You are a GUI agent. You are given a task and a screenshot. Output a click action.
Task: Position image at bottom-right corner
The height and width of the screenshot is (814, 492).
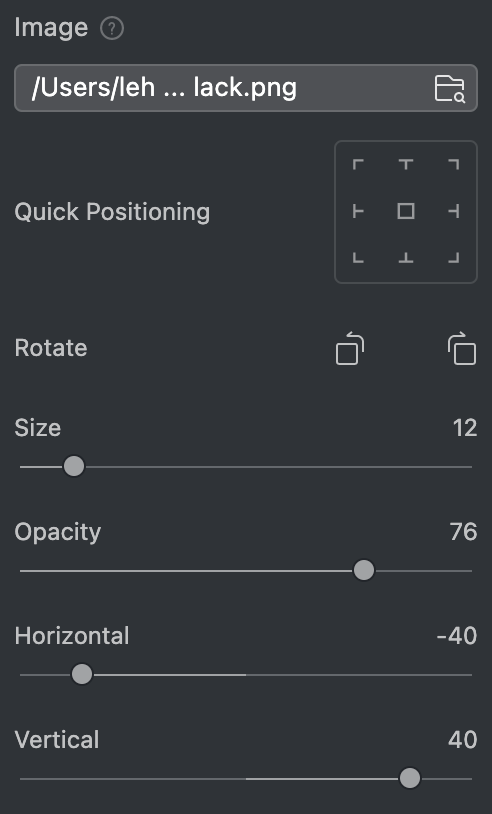(x=454, y=257)
